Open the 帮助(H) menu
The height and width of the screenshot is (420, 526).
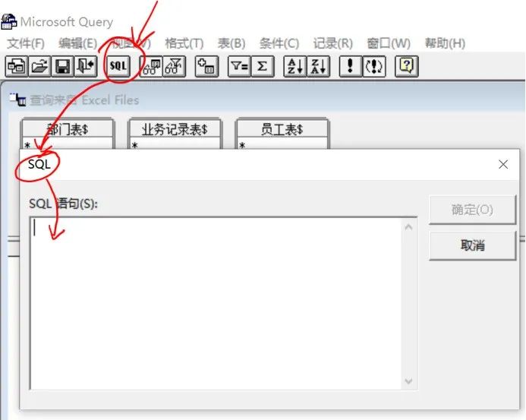[445, 43]
